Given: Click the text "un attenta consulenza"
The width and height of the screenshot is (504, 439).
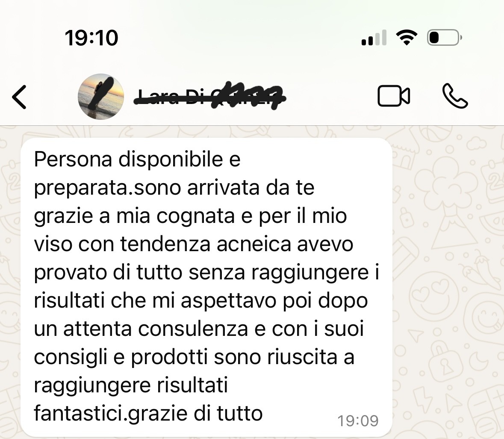Looking at the screenshot, I should (141, 329).
